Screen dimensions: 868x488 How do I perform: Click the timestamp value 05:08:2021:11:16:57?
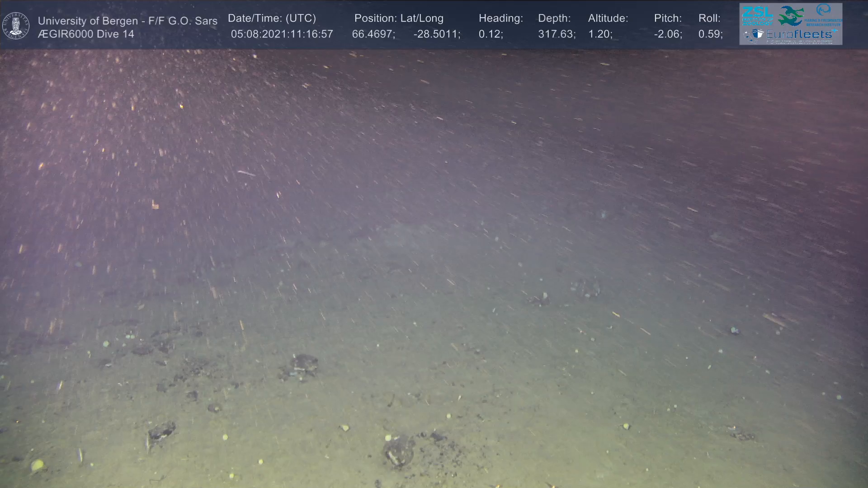[x=282, y=34]
